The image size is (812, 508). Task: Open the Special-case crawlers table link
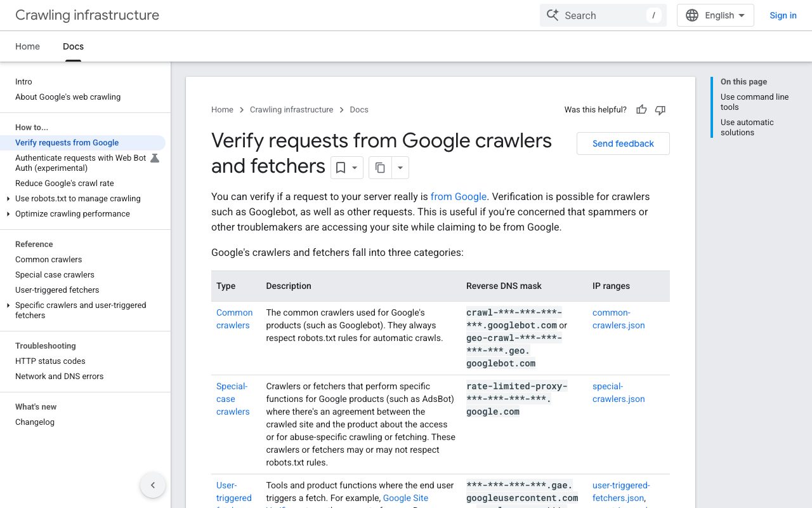(x=233, y=399)
